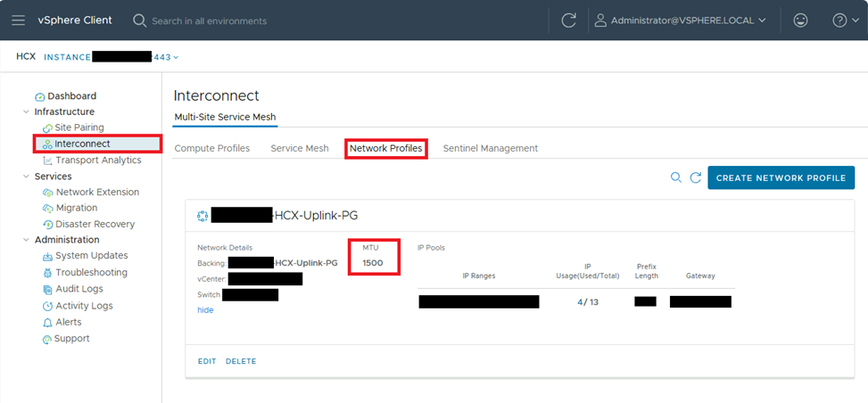The image size is (868, 403).
Task: Open the hamburger navigation menu
Action: [18, 21]
